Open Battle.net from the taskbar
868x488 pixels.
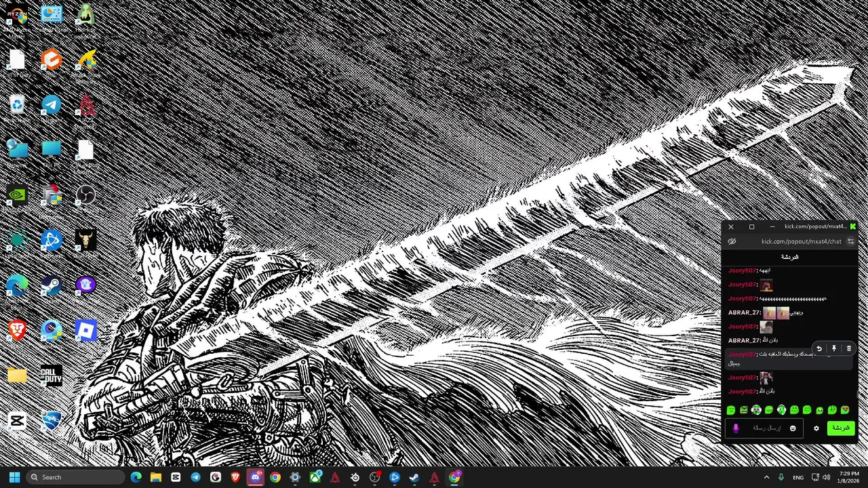coord(395,477)
